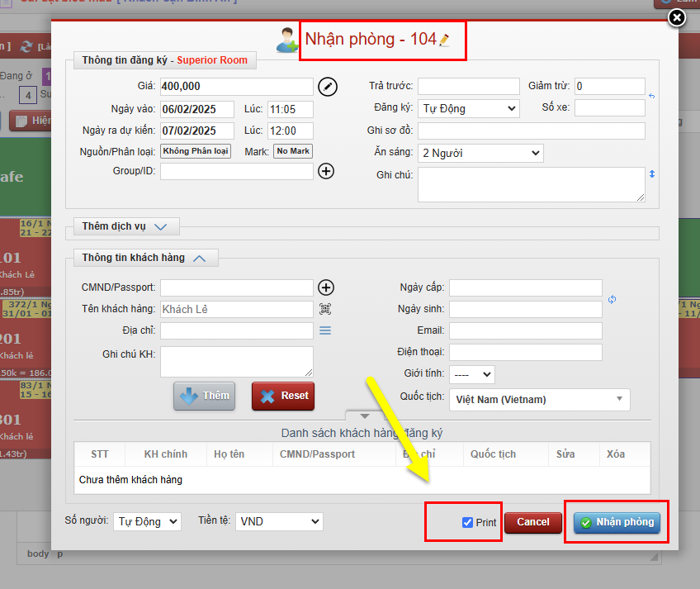This screenshot has height=589, width=700.
Task: Uncheck the Print checkbox
Action: click(467, 523)
